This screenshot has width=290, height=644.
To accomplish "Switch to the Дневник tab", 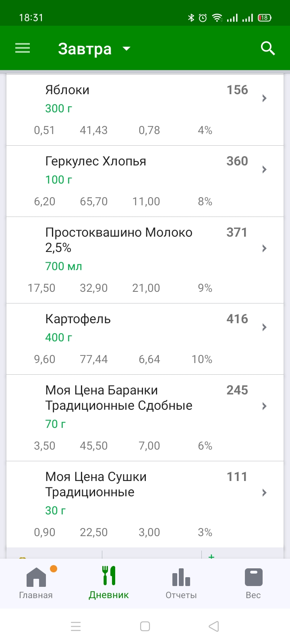I will tap(109, 583).
